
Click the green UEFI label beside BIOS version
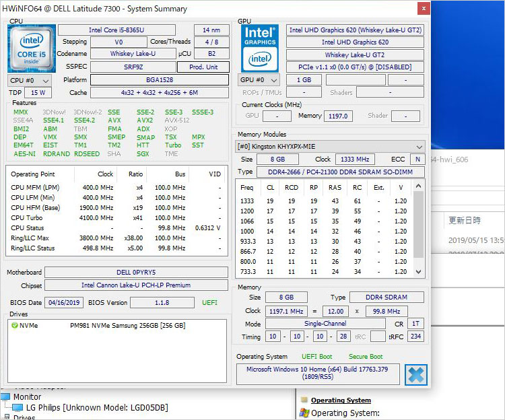tap(209, 302)
